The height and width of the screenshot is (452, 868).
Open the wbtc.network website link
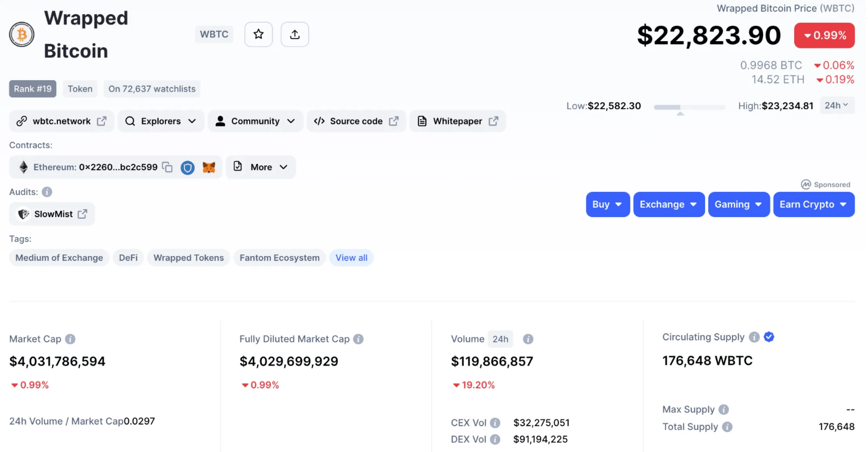(x=62, y=121)
